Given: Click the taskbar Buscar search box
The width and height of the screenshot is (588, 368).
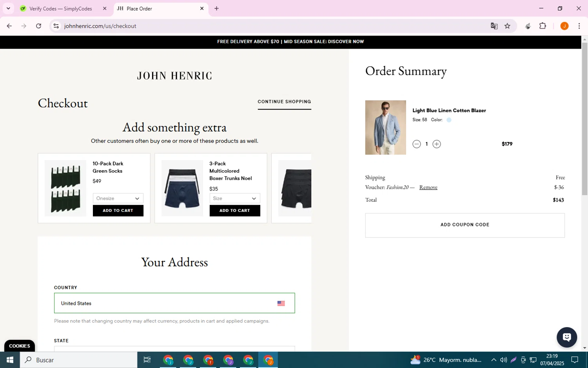Looking at the screenshot, I should [79, 360].
